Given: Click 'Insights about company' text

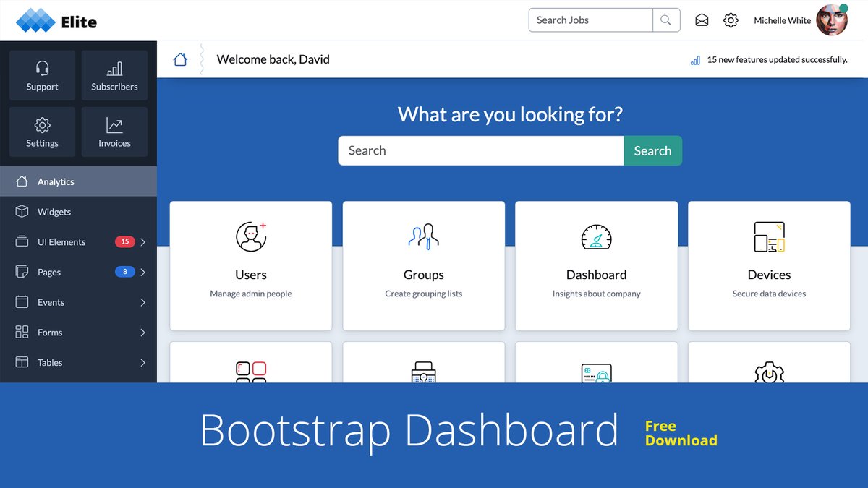Looking at the screenshot, I should coord(597,294).
